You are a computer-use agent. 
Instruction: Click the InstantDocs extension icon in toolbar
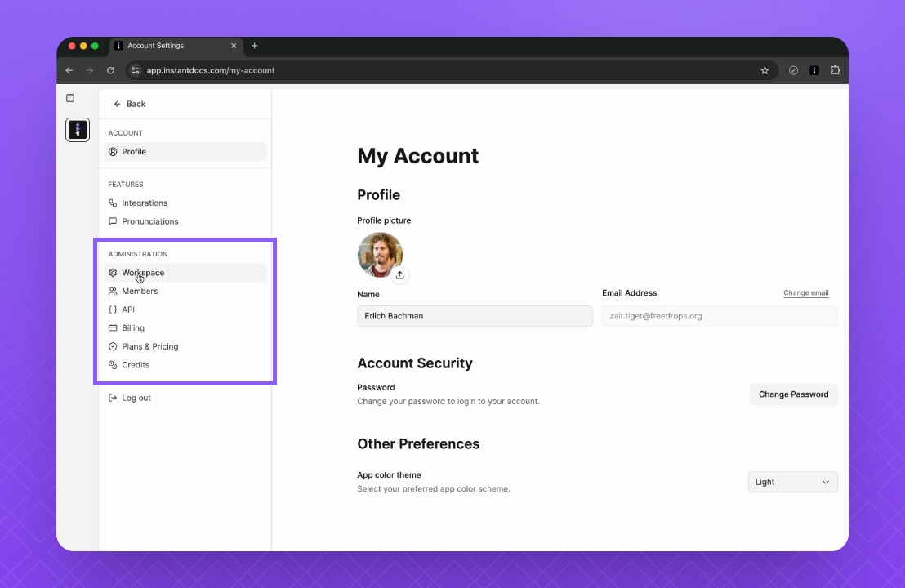[814, 70]
